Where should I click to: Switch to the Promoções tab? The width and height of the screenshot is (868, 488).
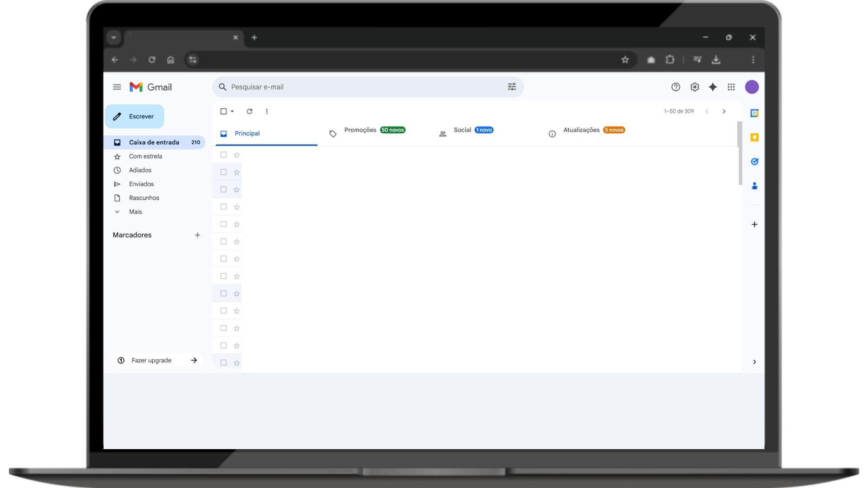360,130
